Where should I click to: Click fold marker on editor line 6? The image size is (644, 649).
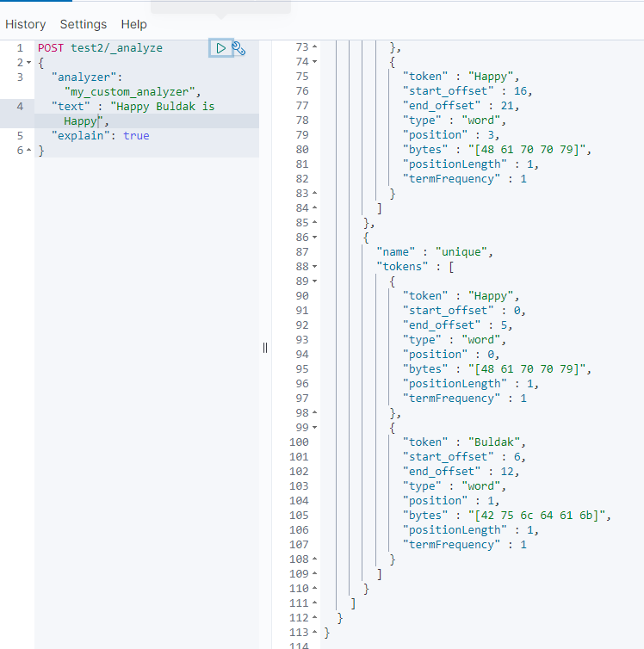point(29,151)
